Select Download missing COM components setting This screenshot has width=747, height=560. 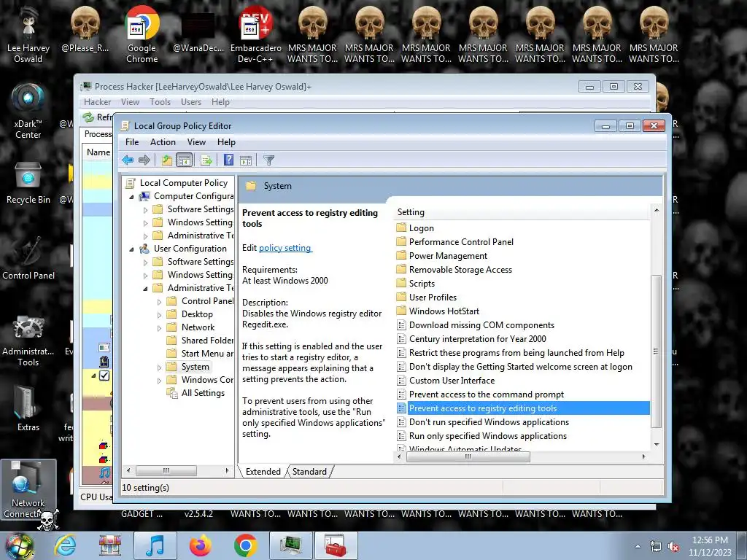click(x=481, y=324)
